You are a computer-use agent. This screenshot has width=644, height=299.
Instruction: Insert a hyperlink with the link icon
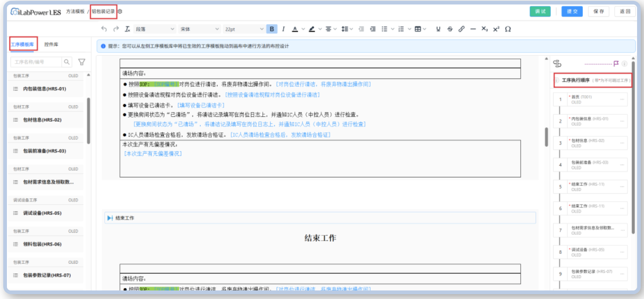tap(462, 29)
